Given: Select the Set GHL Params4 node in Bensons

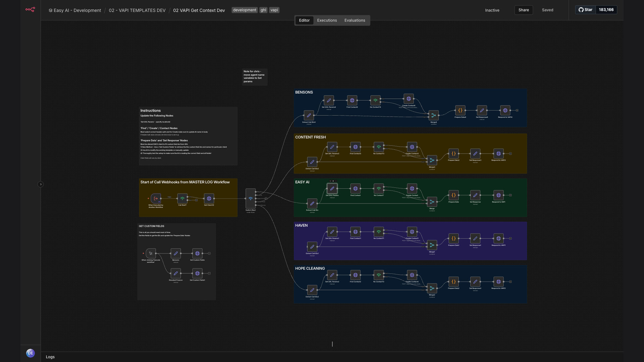Looking at the screenshot, I should click(329, 100).
